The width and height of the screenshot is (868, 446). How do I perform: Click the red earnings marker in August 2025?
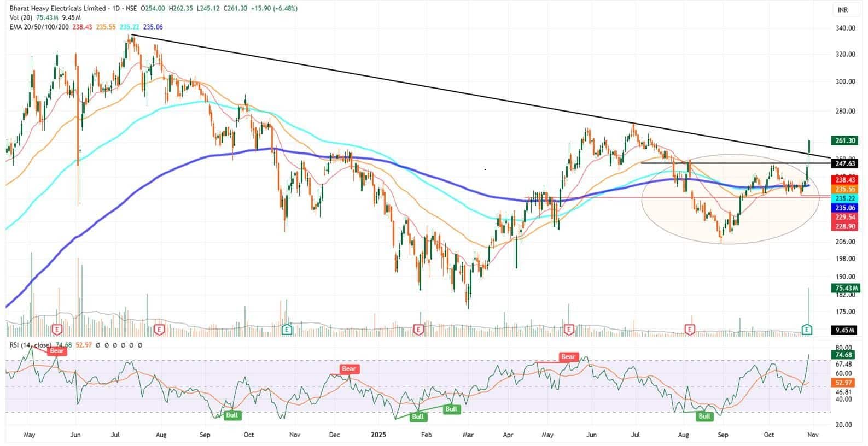(x=690, y=330)
